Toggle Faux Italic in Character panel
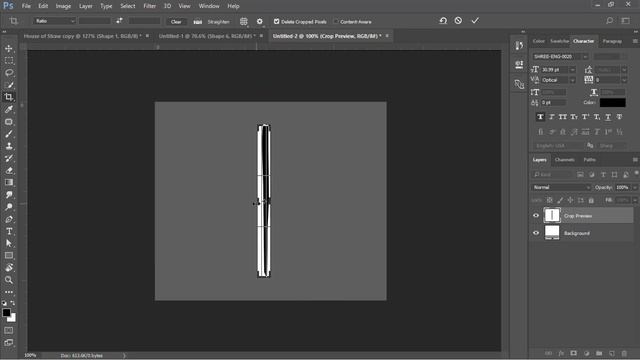640x360 pixels. pyautogui.click(x=552, y=117)
